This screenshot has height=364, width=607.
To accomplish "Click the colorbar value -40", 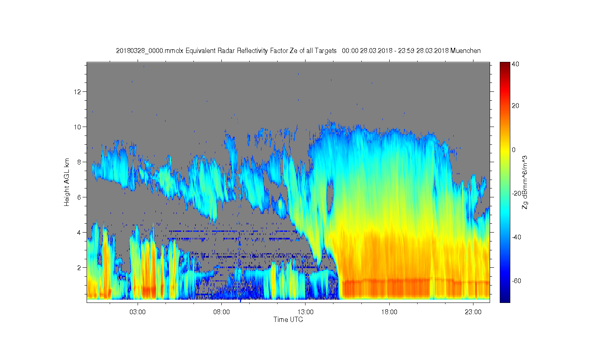I will coord(516,237).
